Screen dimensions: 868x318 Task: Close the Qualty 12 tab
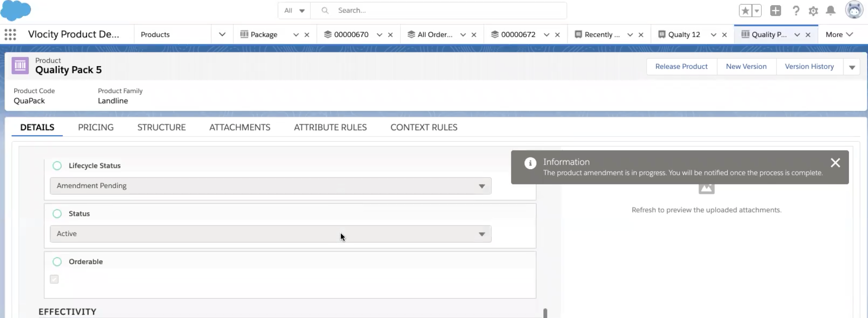point(724,35)
